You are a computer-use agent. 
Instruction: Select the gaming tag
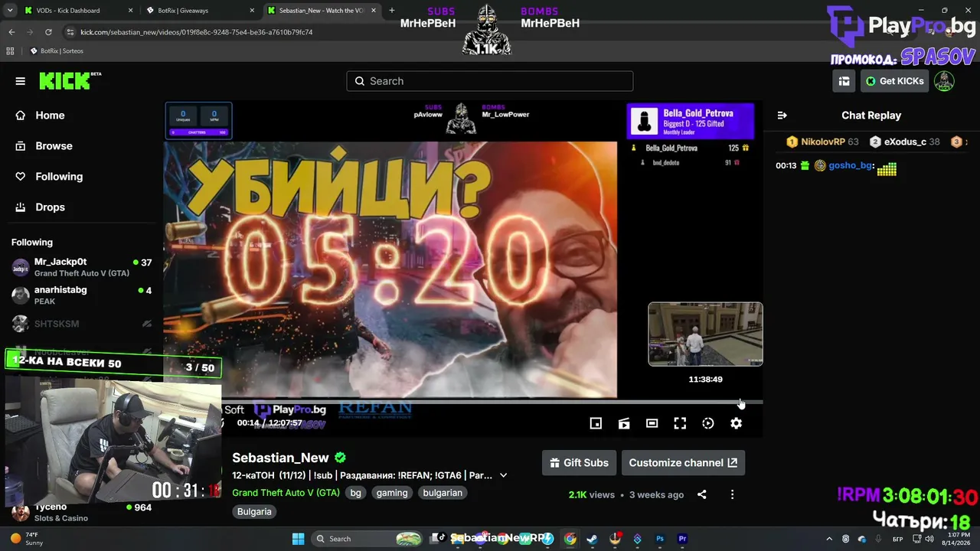tap(392, 493)
